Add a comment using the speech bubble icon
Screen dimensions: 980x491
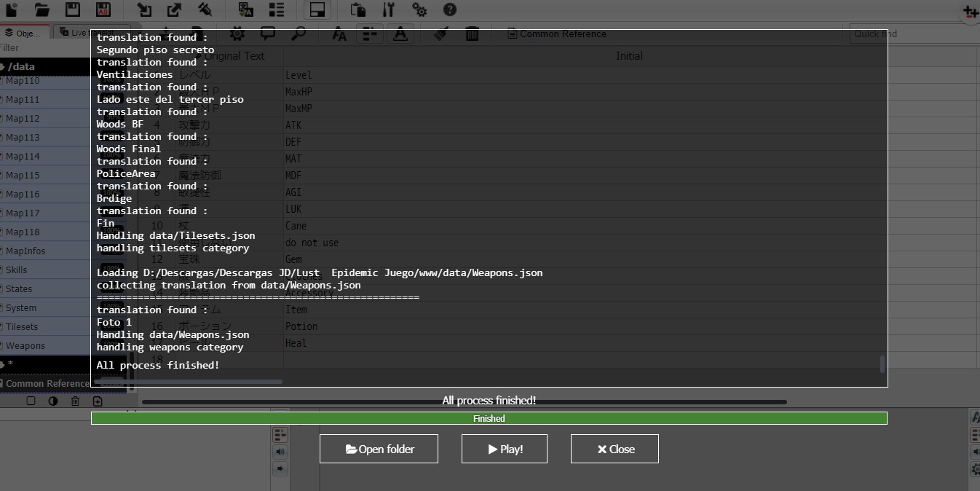[x=268, y=34]
